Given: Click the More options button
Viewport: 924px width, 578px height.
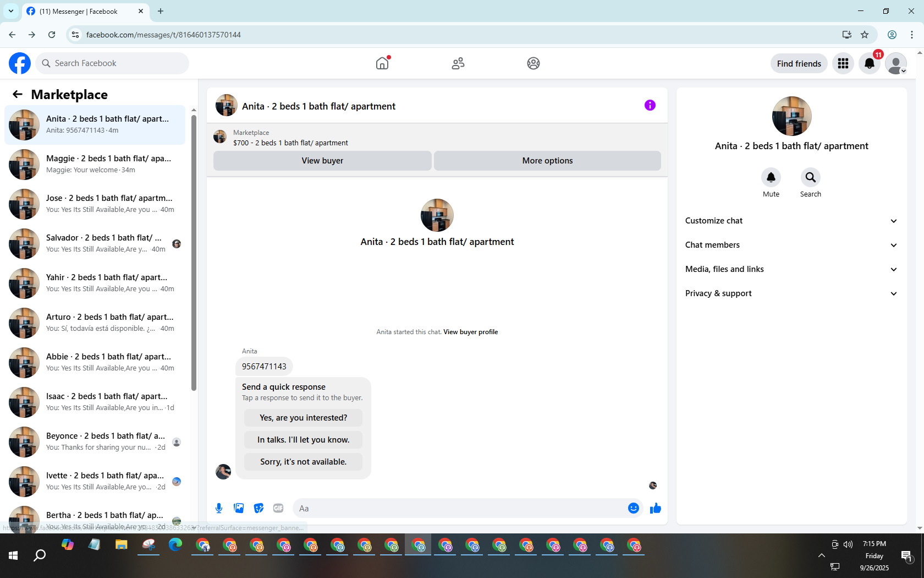Looking at the screenshot, I should [547, 161].
